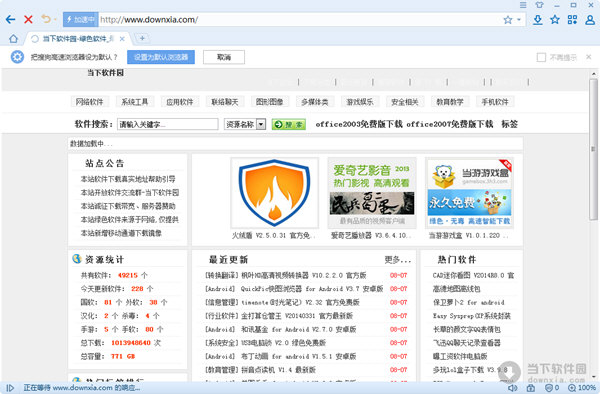Open the apps grid icon

tap(572, 20)
